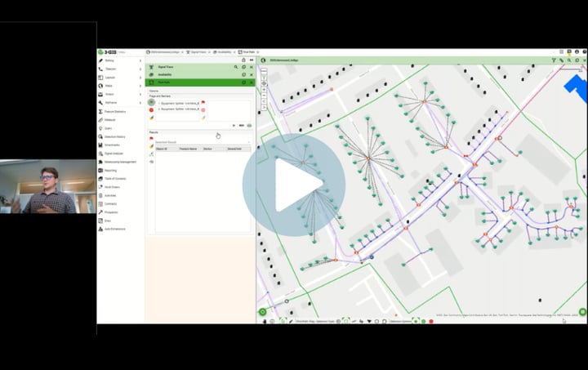
Task: Click the lock icon above tool panels
Action: tap(243, 60)
